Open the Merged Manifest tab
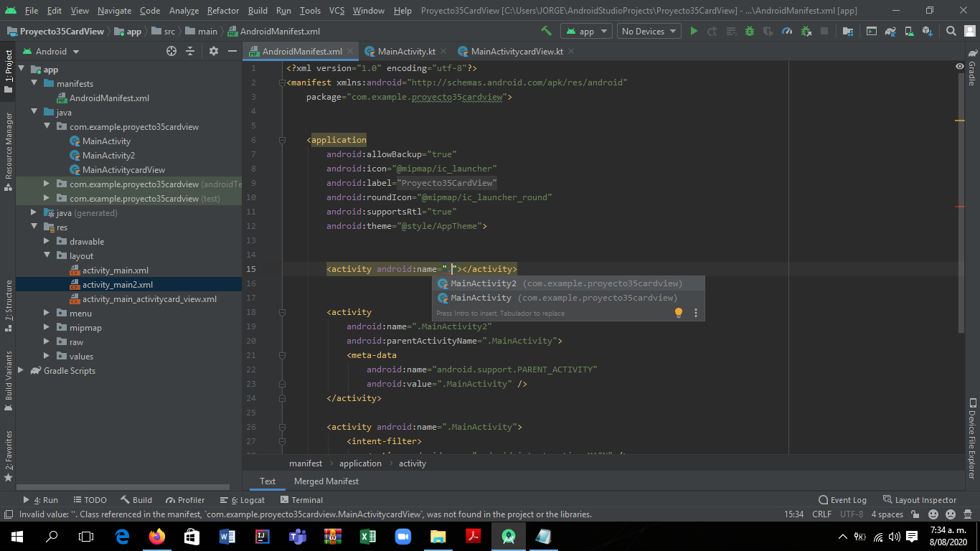Image resolution: width=980 pixels, height=551 pixels. pos(326,481)
